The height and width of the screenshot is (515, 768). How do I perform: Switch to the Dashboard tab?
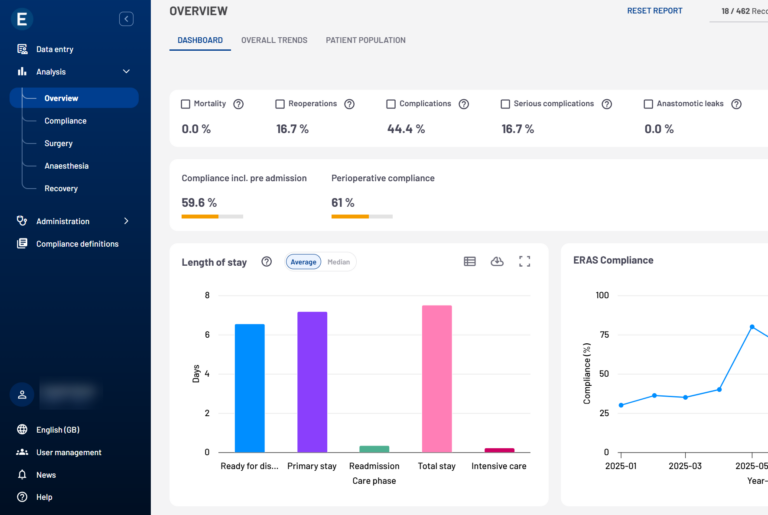coord(200,40)
